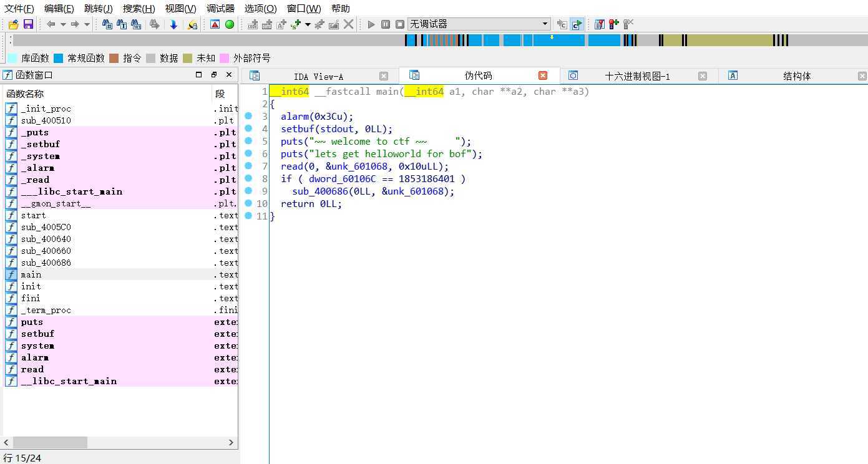868x464 pixels.
Task: Toggle breakpoint dot on line 10
Action: pyautogui.click(x=248, y=203)
